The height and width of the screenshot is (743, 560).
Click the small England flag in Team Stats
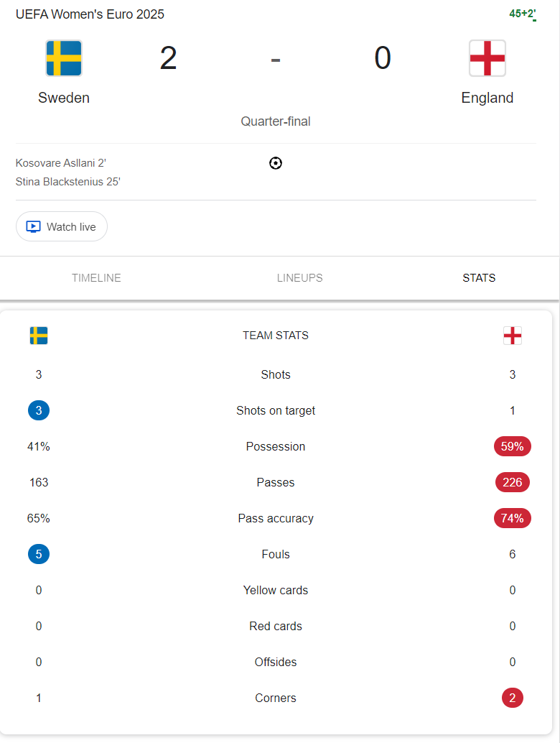click(512, 336)
